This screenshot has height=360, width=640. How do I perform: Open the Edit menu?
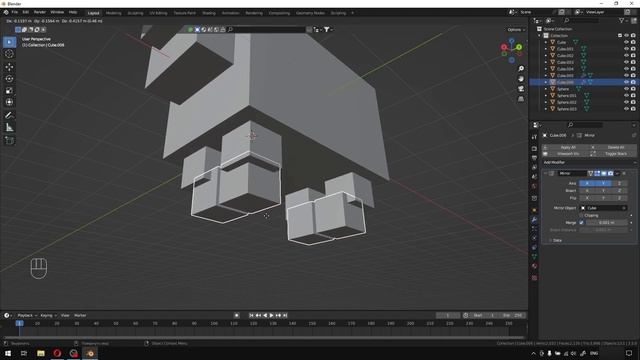26,12
